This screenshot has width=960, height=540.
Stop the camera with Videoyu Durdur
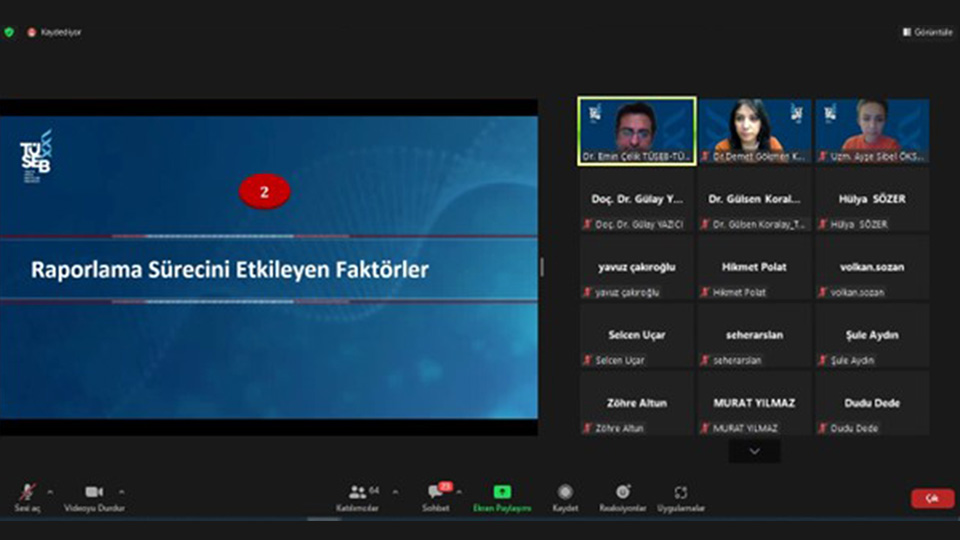[94, 493]
